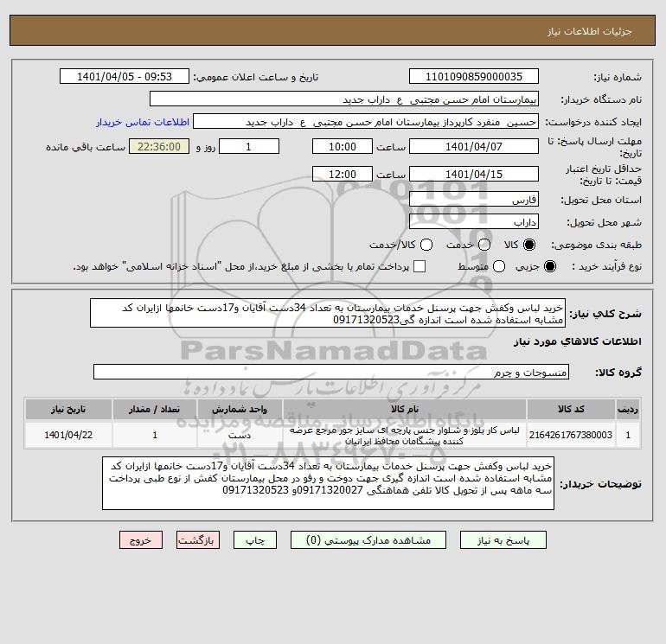Image resolution: width=666 pixels, height=644 pixels.
Task: Click price validity date field 1401/04/15
Action: [474, 174]
